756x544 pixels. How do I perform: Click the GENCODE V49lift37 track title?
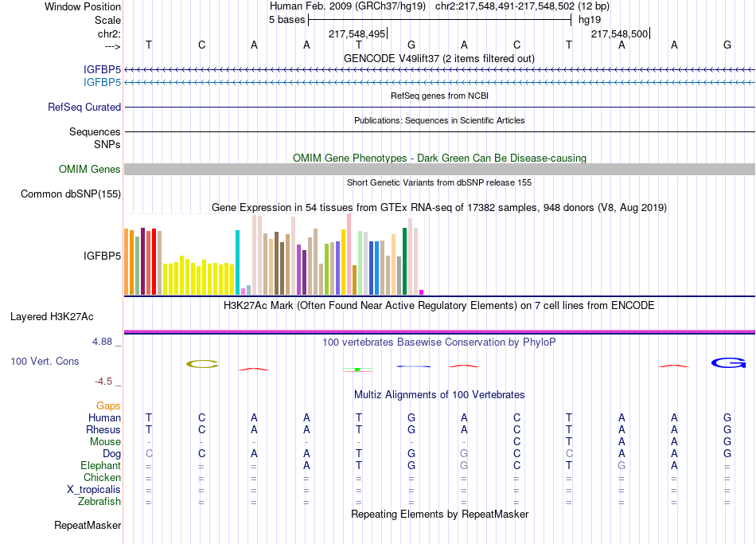pyautogui.click(x=439, y=59)
